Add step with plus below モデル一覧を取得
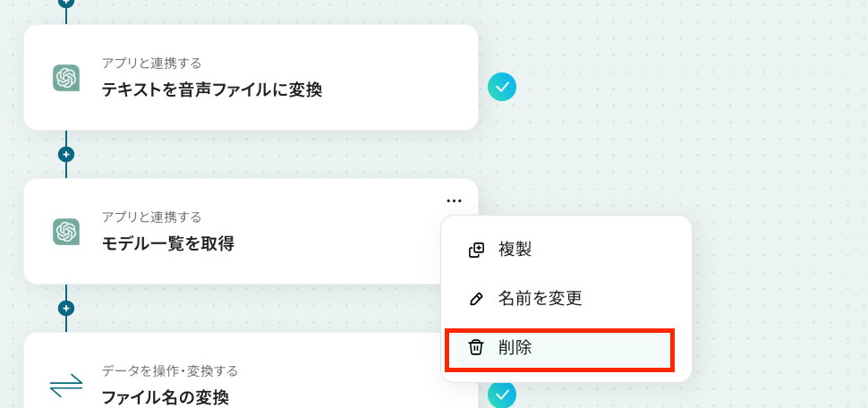 click(65, 308)
